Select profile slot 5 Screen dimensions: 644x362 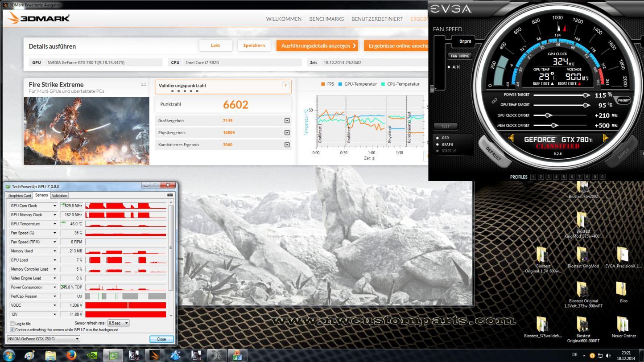coord(564,177)
